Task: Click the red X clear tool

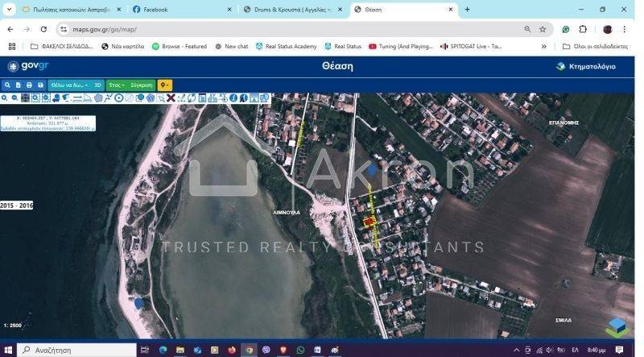Action: [171, 98]
